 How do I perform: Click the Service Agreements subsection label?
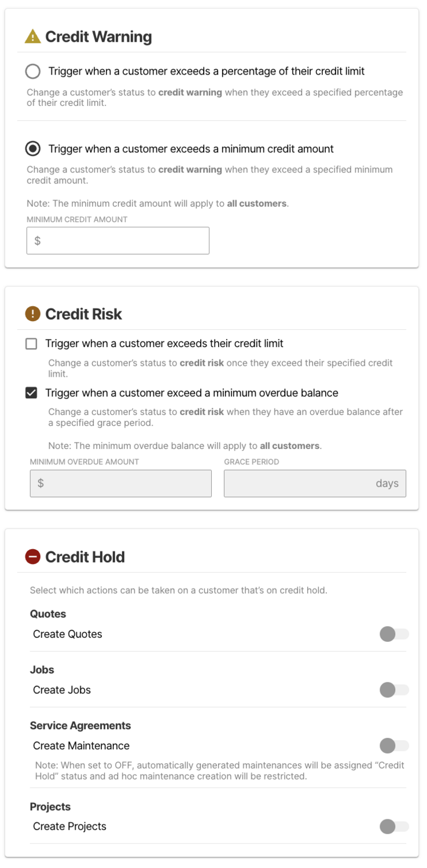[80, 726]
